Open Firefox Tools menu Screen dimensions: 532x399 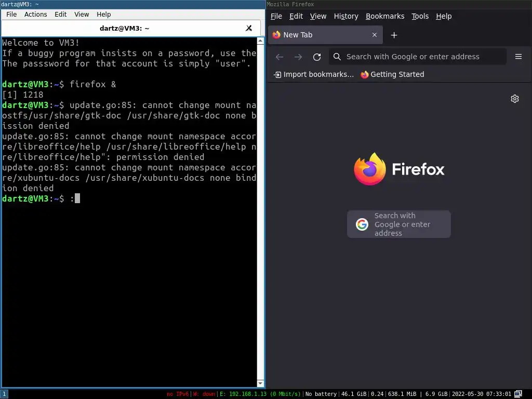420,16
